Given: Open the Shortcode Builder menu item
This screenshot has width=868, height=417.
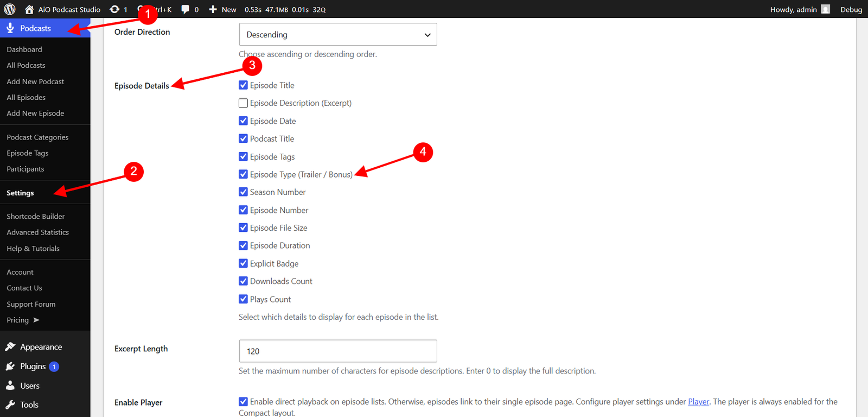Looking at the screenshot, I should coord(36,216).
